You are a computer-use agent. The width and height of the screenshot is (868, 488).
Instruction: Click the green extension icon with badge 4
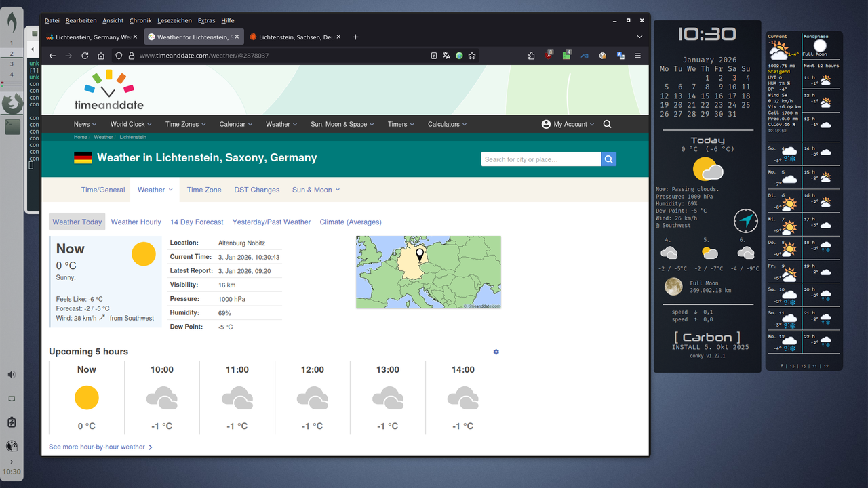click(567, 55)
